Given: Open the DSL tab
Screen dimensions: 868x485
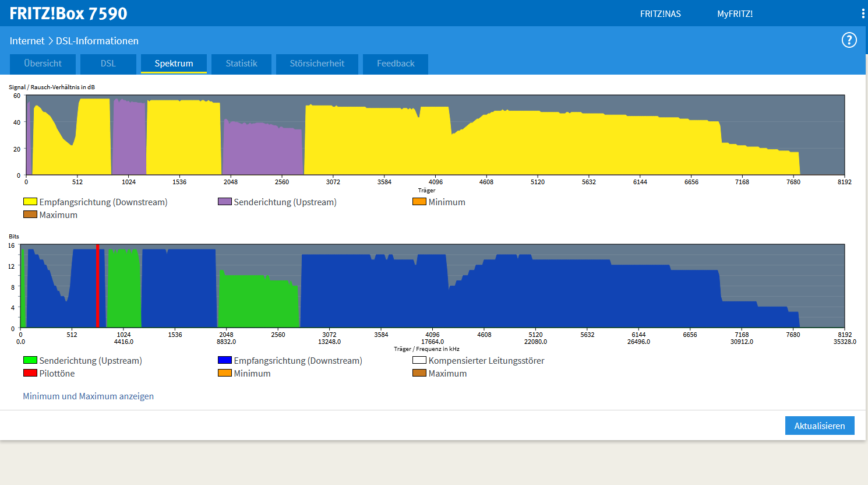Looking at the screenshot, I should [108, 64].
